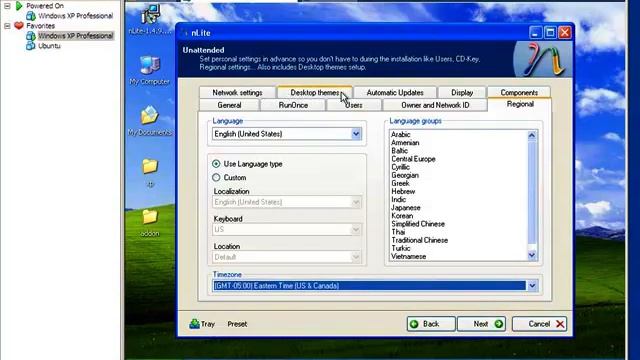Minimize the nLite window

[536, 33]
